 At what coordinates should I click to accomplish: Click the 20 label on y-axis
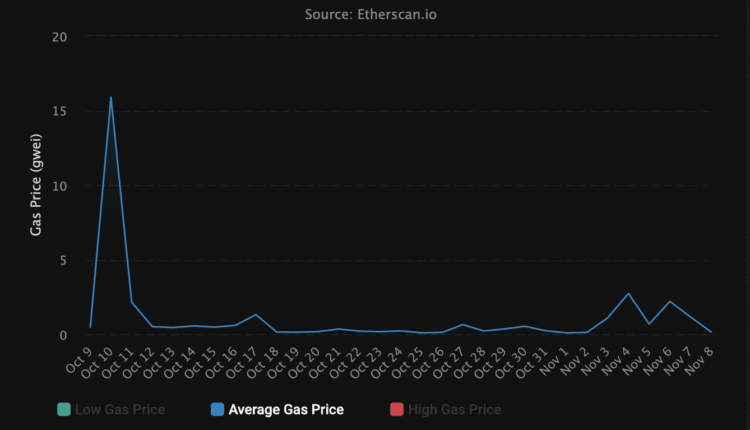click(59, 37)
